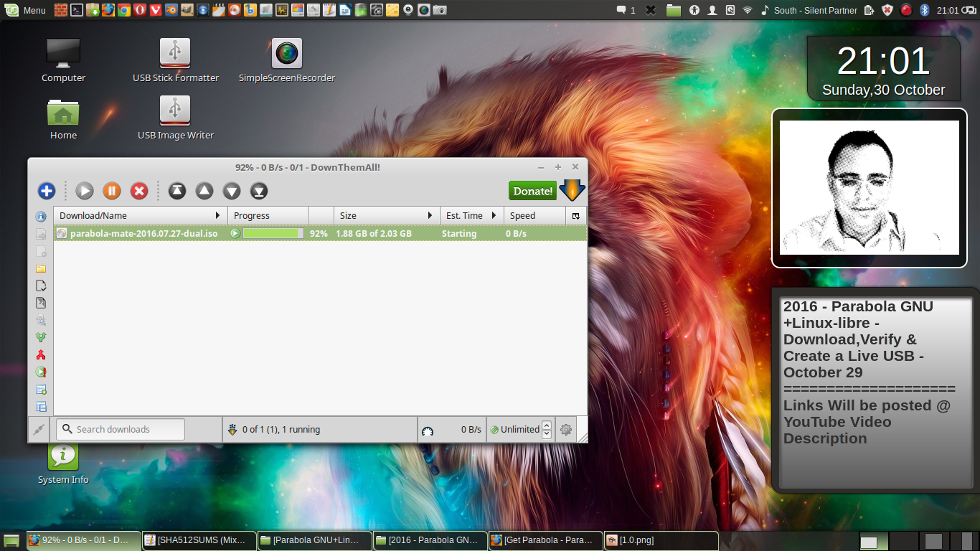The image size is (980, 551).
Task: Move the download to the top of queue
Action: (x=176, y=190)
